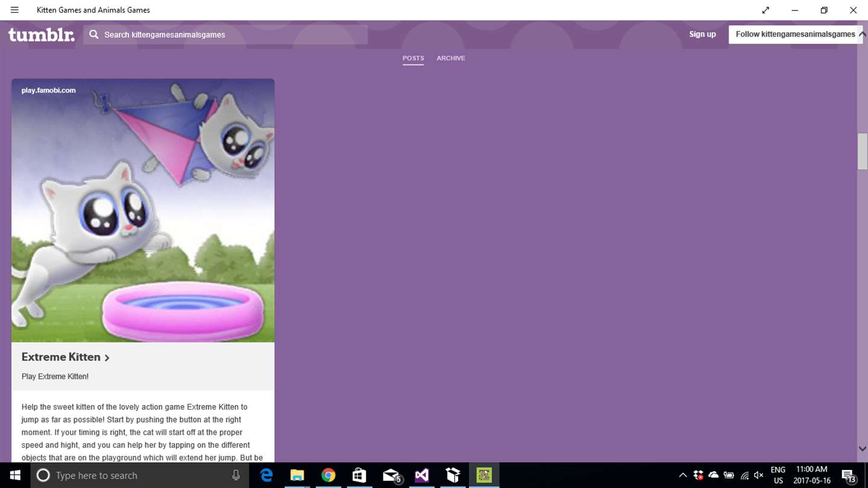Open the Extreme Kitten game image
Viewport: 868px width, 488px height.
point(143,210)
